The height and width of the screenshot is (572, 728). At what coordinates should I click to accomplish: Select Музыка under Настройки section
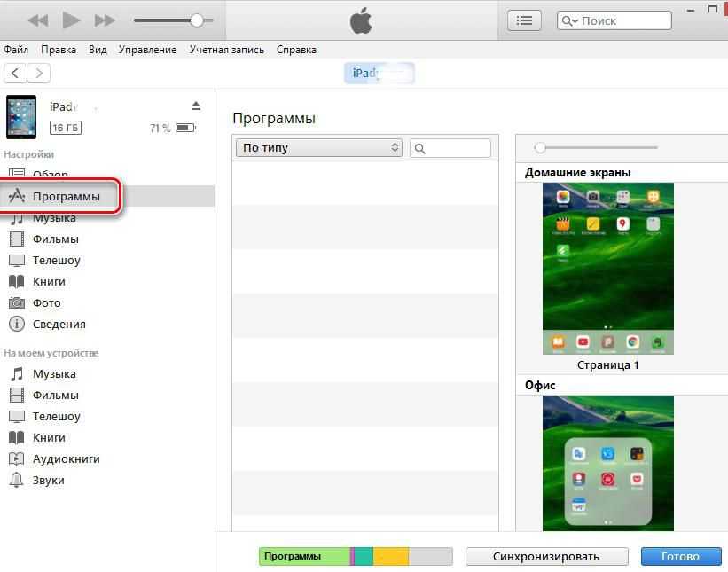tap(54, 218)
